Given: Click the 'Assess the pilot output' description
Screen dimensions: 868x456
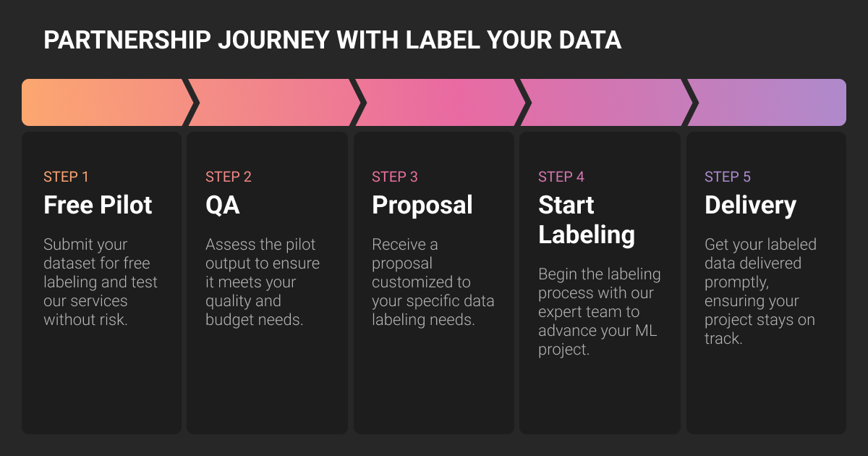Looking at the screenshot, I should (x=263, y=282).
